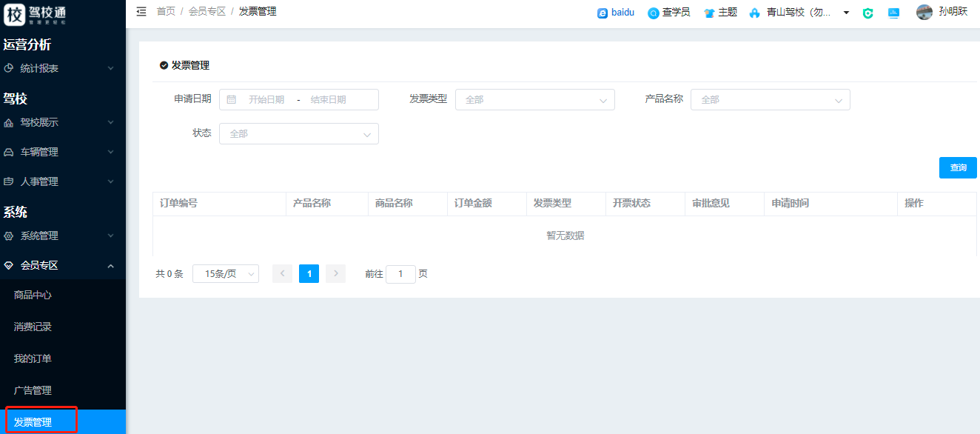Open the school switcher dropdown arrow
The width and height of the screenshot is (980, 434).
pos(846,13)
